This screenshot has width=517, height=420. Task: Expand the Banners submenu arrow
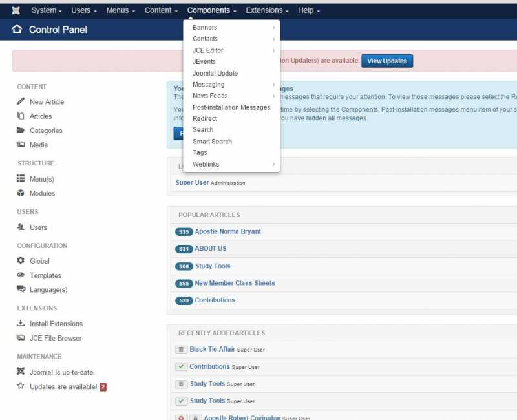(x=274, y=28)
